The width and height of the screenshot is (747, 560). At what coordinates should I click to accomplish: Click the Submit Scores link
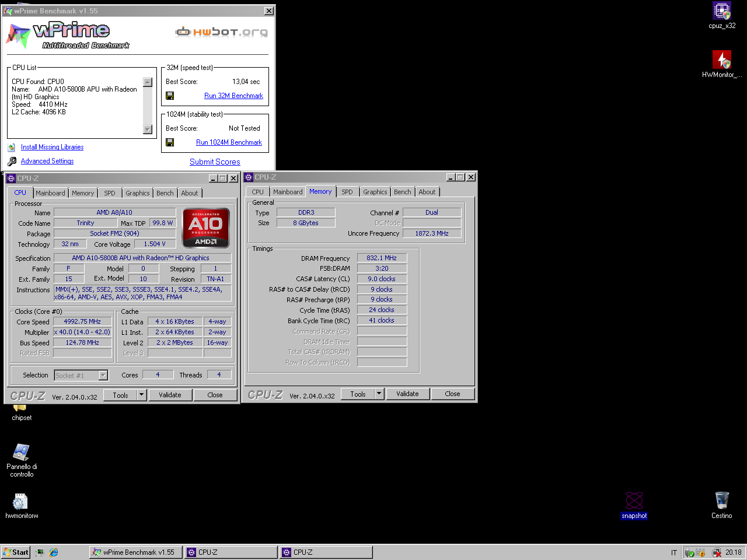coord(215,162)
